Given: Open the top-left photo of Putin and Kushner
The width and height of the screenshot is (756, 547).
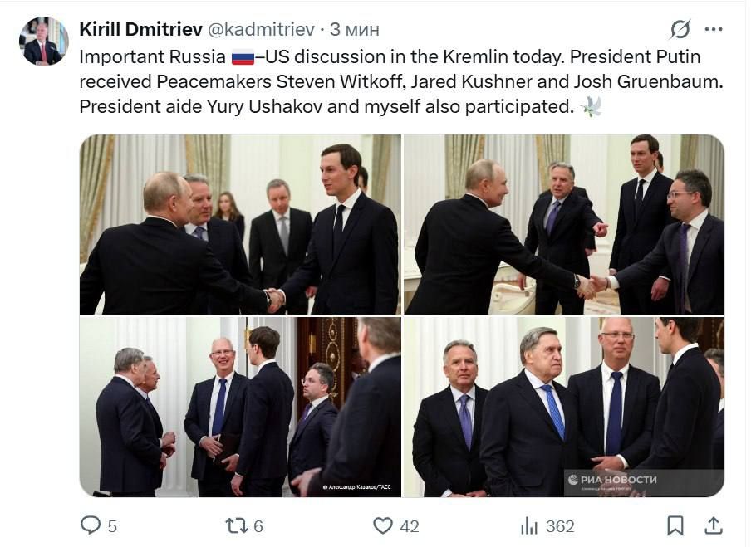Looking at the screenshot, I should (x=239, y=222).
